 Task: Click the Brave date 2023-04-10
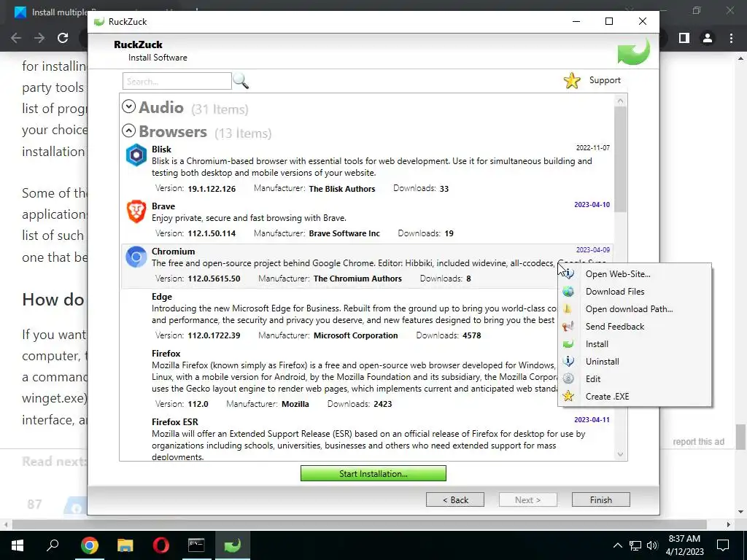(x=592, y=205)
